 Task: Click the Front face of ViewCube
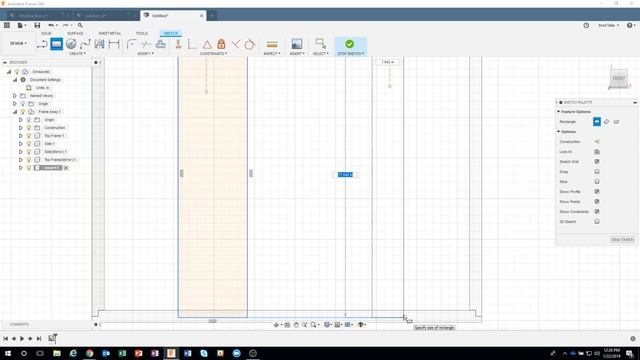coord(618,78)
